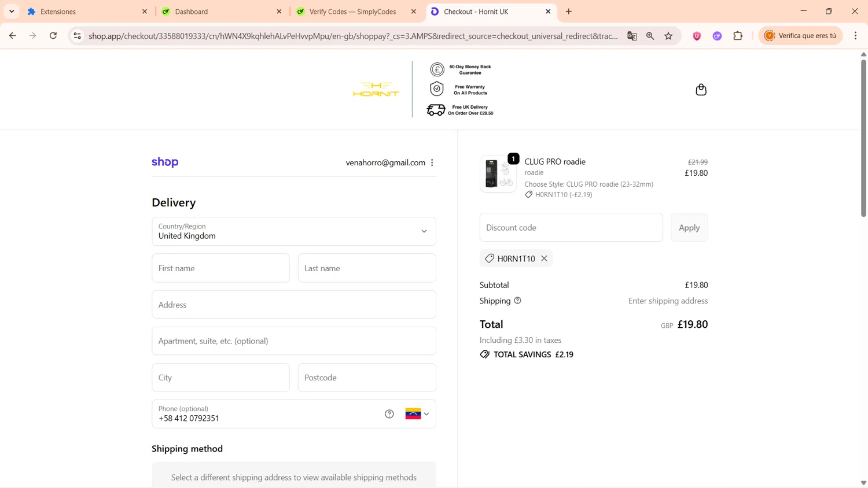Close the Extensiones tab
This screenshot has width=868, height=488.
click(145, 12)
